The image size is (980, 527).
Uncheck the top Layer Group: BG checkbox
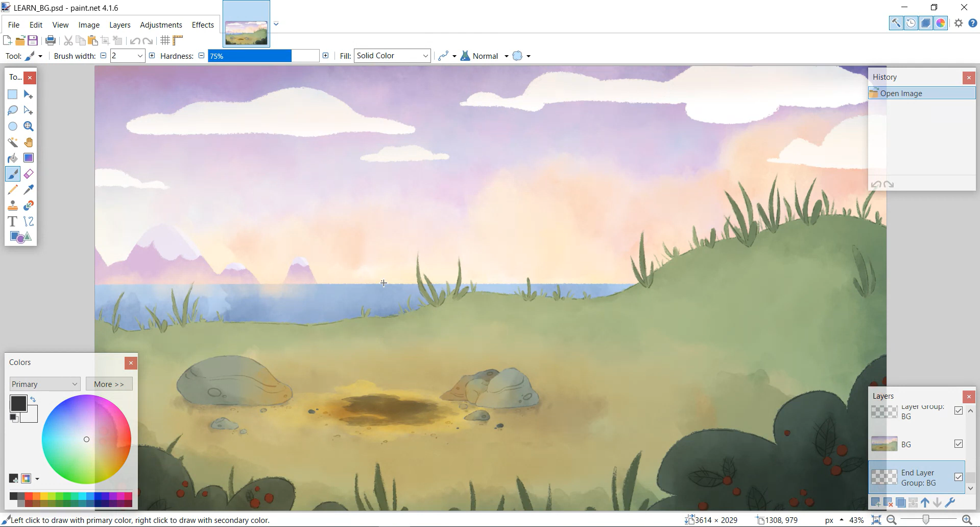[958, 410]
